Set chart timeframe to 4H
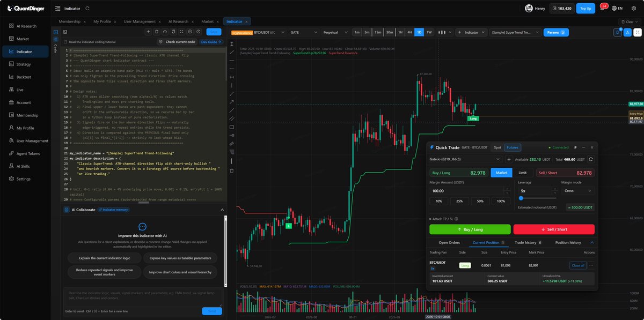This screenshot has width=644, height=320. [409, 32]
